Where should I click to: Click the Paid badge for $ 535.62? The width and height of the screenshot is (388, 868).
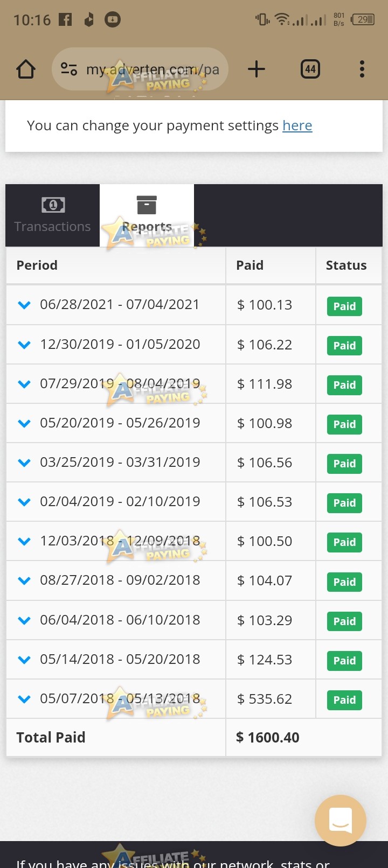point(344,700)
